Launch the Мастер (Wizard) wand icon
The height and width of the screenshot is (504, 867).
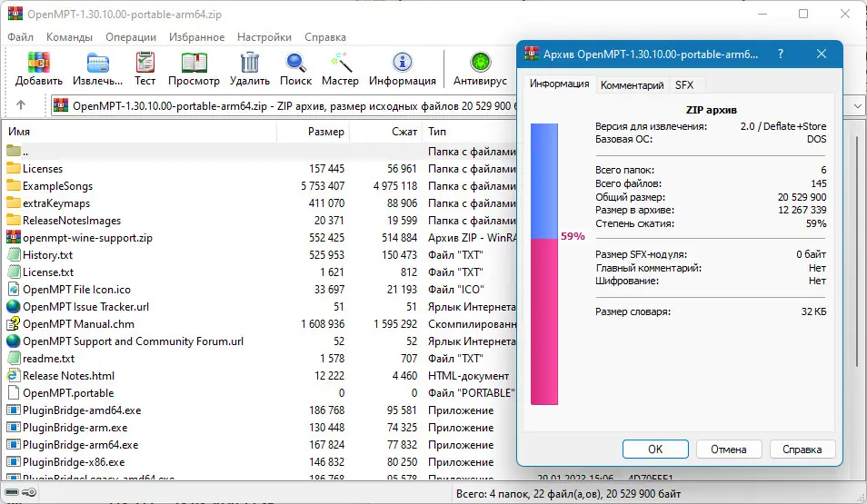click(341, 63)
